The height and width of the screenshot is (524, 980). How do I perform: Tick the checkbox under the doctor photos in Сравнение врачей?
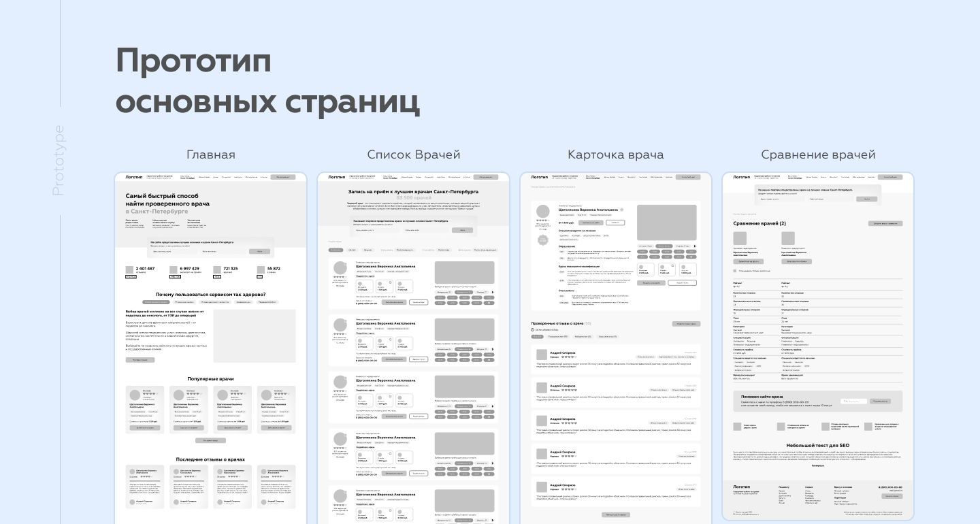[x=735, y=271]
